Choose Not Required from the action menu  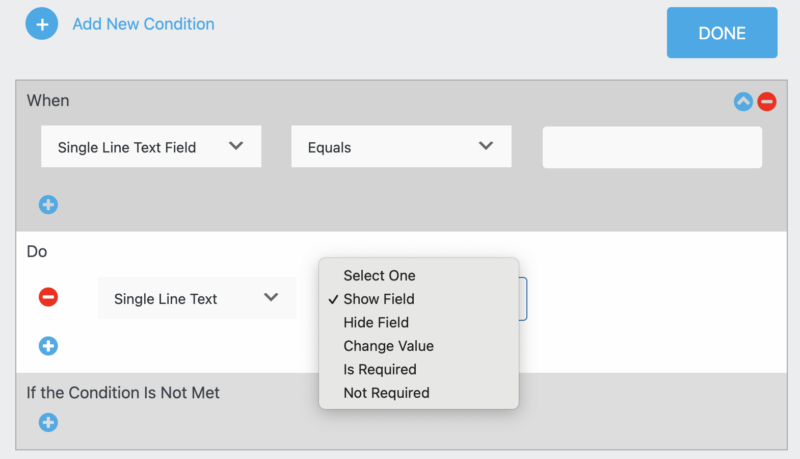[x=419, y=393]
